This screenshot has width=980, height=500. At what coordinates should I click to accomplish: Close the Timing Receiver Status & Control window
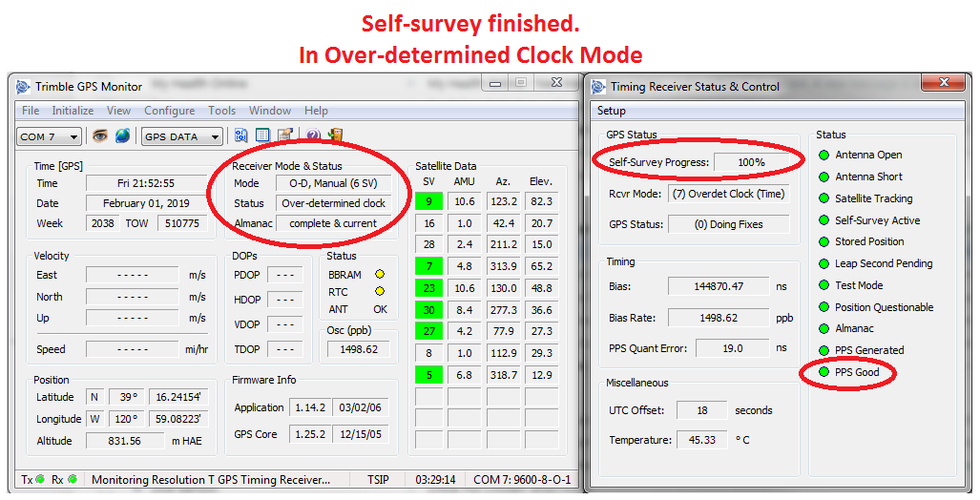coord(944,82)
